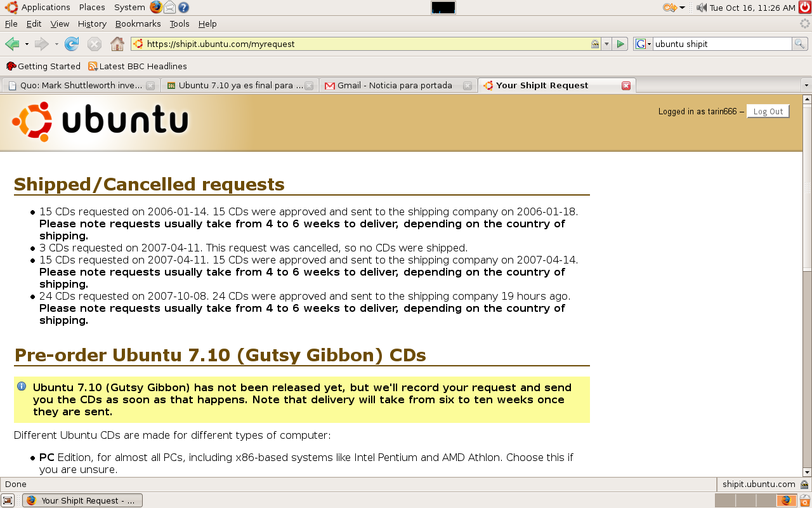Click the green Go arrow beside the URL
812x508 pixels.
(x=621, y=44)
